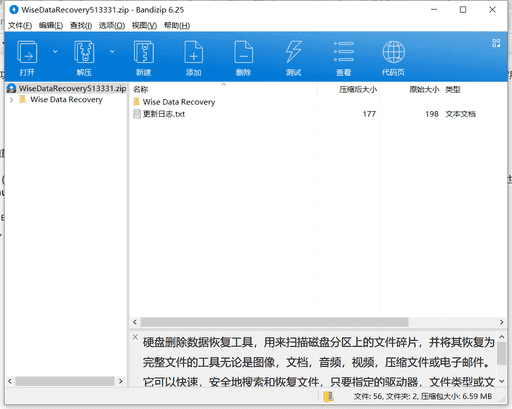Click the grid layout icon at toolbar right

[496, 43]
